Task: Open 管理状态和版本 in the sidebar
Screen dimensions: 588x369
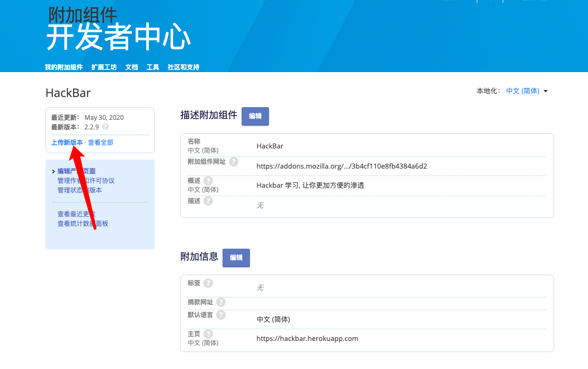Action: [79, 190]
